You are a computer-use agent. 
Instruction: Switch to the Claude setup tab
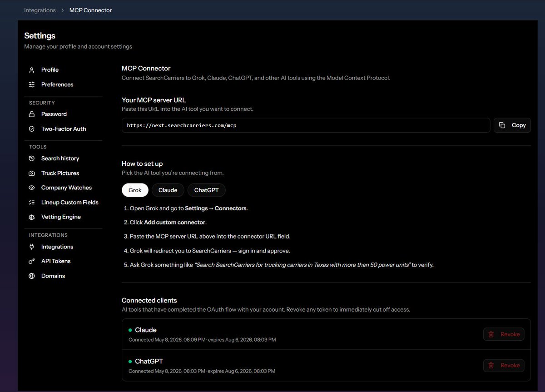[168, 190]
